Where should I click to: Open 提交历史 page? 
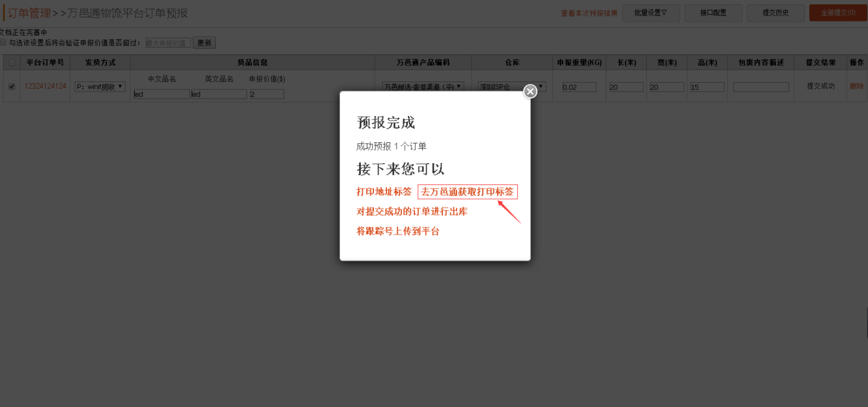coord(775,13)
